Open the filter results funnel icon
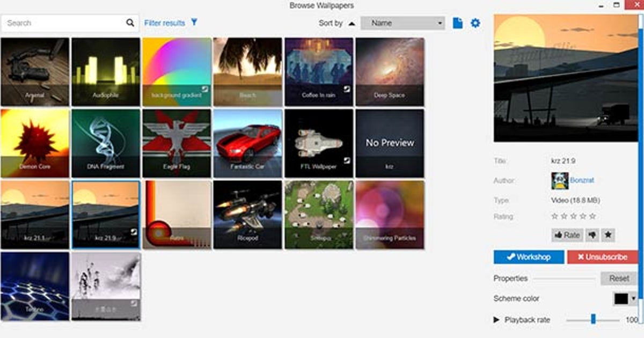Viewport: 644px width, 338px height. [x=194, y=23]
